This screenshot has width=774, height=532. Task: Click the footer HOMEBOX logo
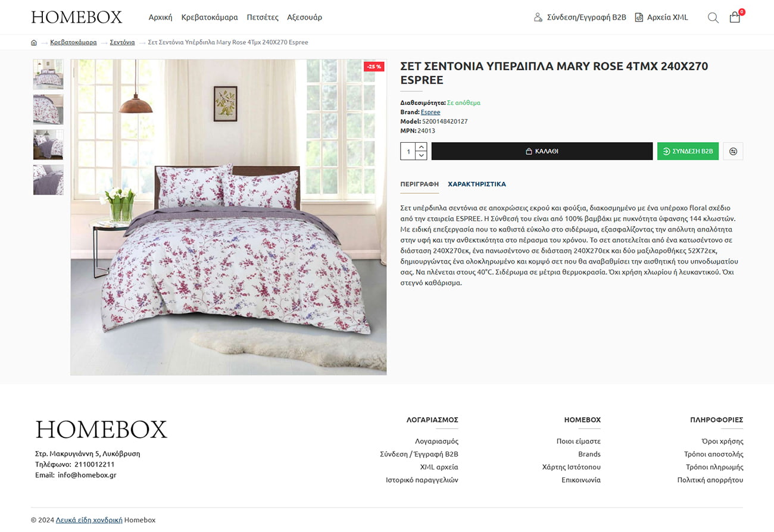click(x=101, y=429)
